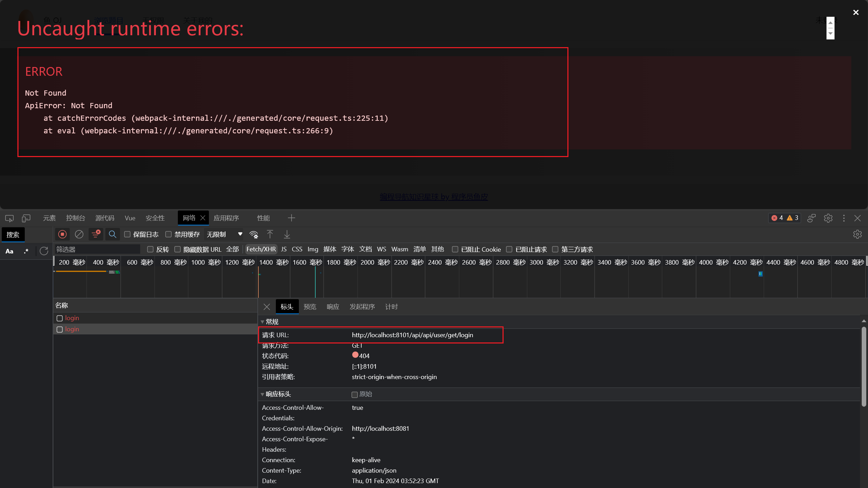The width and height of the screenshot is (868, 488).
Task: Switch to 安全性 tab
Action: pyautogui.click(x=155, y=218)
